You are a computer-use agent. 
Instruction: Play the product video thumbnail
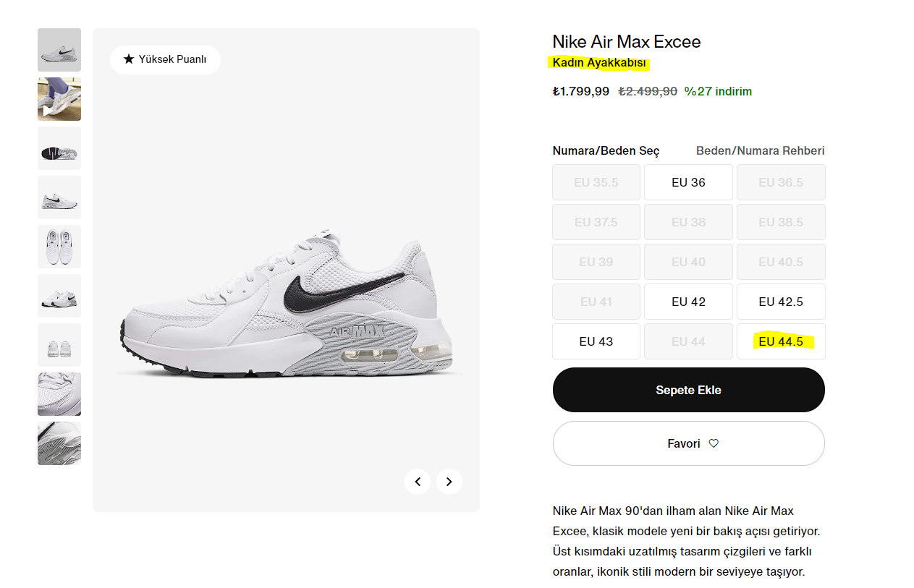click(59, 99)
